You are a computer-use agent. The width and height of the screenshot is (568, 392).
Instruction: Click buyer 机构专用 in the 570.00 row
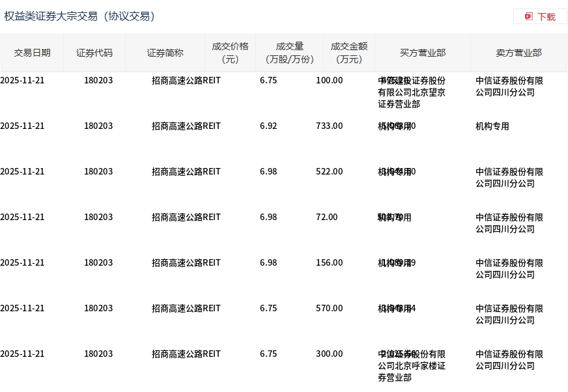coord(395,309)
